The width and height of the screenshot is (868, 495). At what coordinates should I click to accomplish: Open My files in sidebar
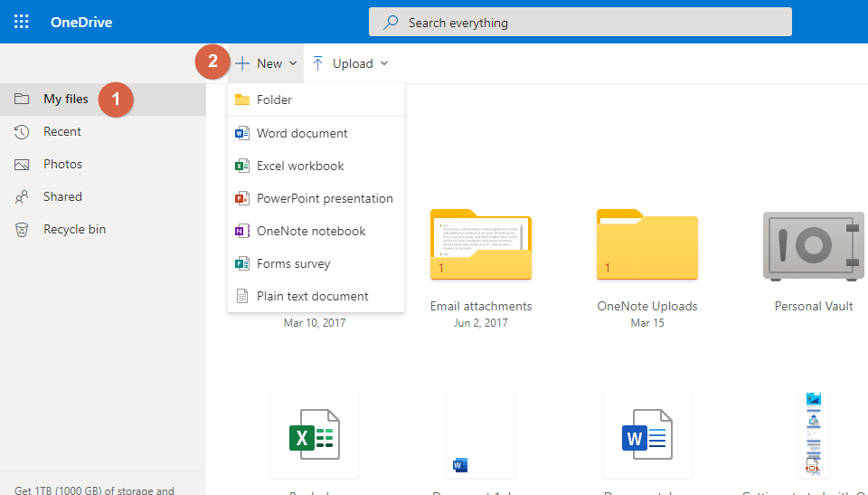click(x=103, y=100)
